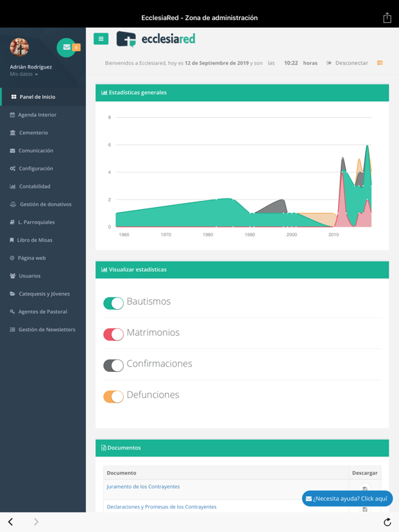This screenshot has height=532, width=399.
Task: Open the mail envelope notification icon
Action: [x=66, y=48]
